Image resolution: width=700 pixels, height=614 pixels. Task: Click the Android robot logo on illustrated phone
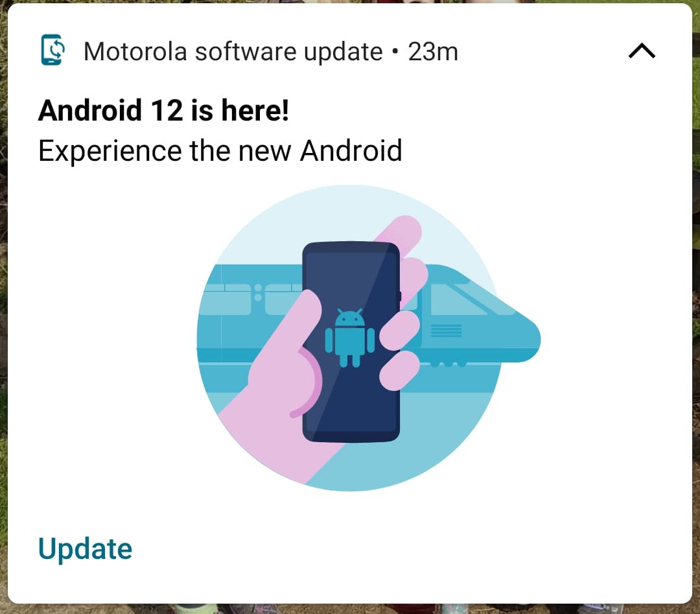(x=349, y=338)
